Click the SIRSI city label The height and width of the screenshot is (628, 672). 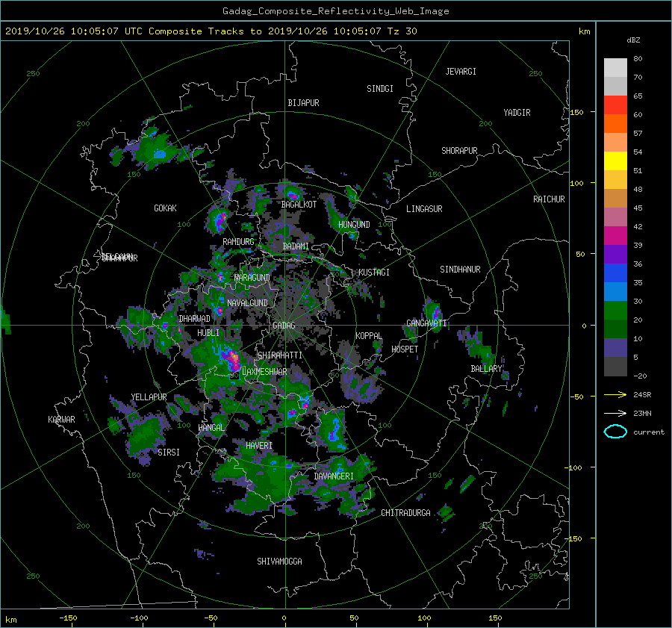(169, 453)
